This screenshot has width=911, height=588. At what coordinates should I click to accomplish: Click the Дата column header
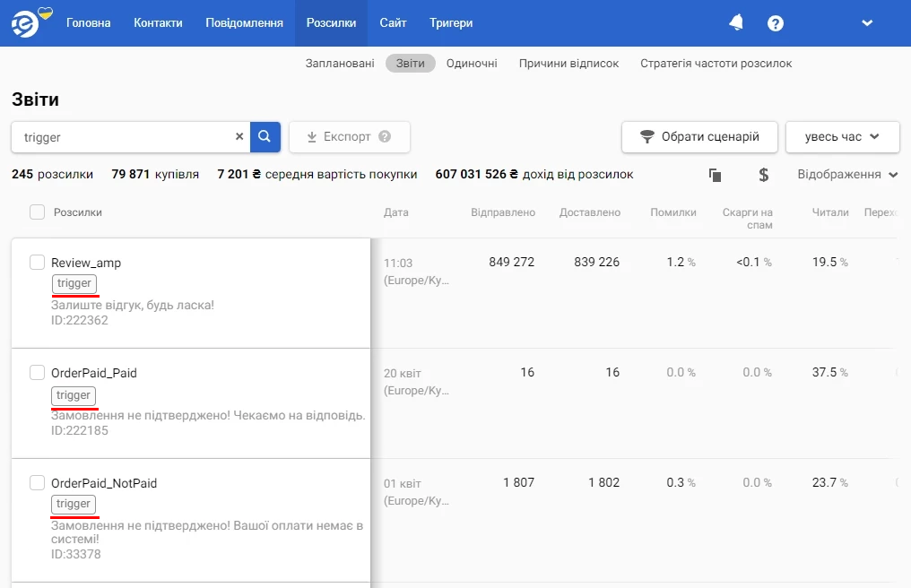[x=395, y=212]
